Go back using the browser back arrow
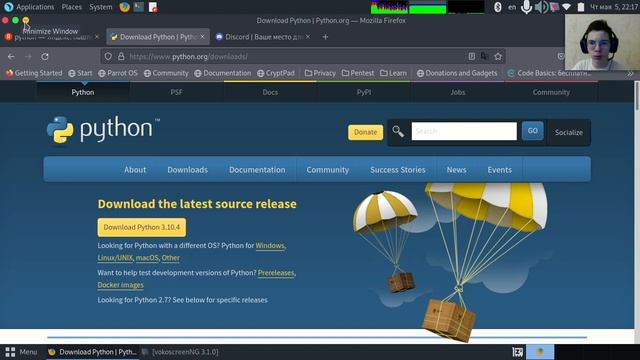The height and width of the screenshot is (360, 640). pos(11,57)
